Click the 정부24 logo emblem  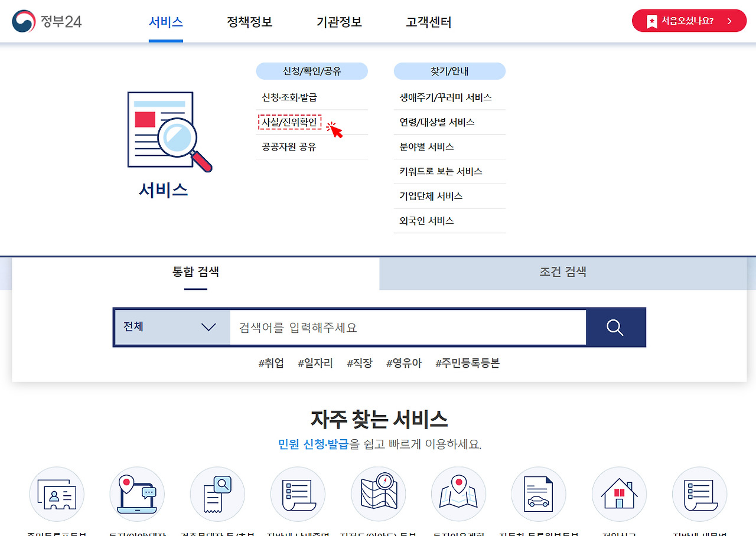[x=22, y=21]
